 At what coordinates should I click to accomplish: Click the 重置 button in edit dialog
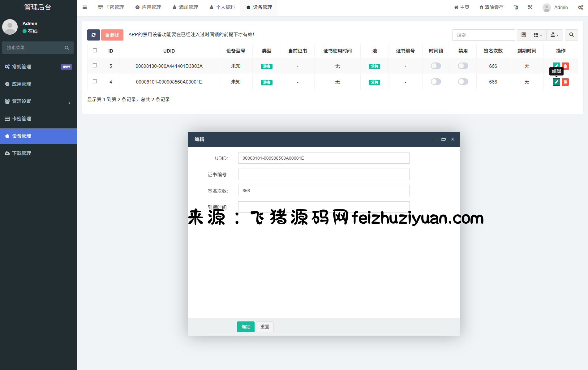point(265,327)
